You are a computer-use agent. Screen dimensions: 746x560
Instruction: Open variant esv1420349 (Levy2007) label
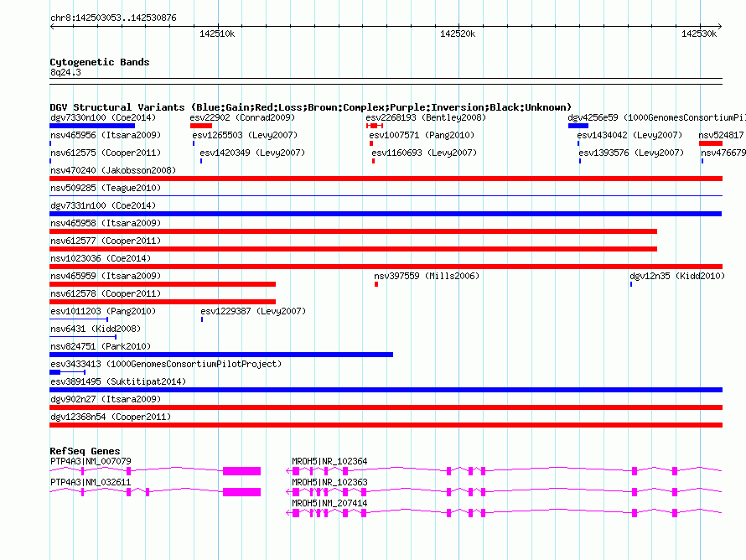point(252,153)
